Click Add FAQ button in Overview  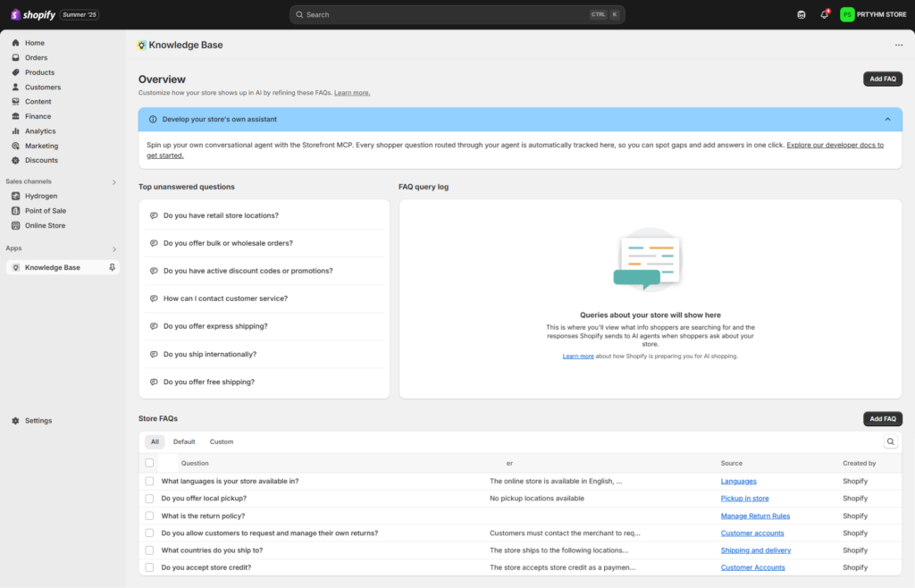pyautogui.click(x=882, y=79)
